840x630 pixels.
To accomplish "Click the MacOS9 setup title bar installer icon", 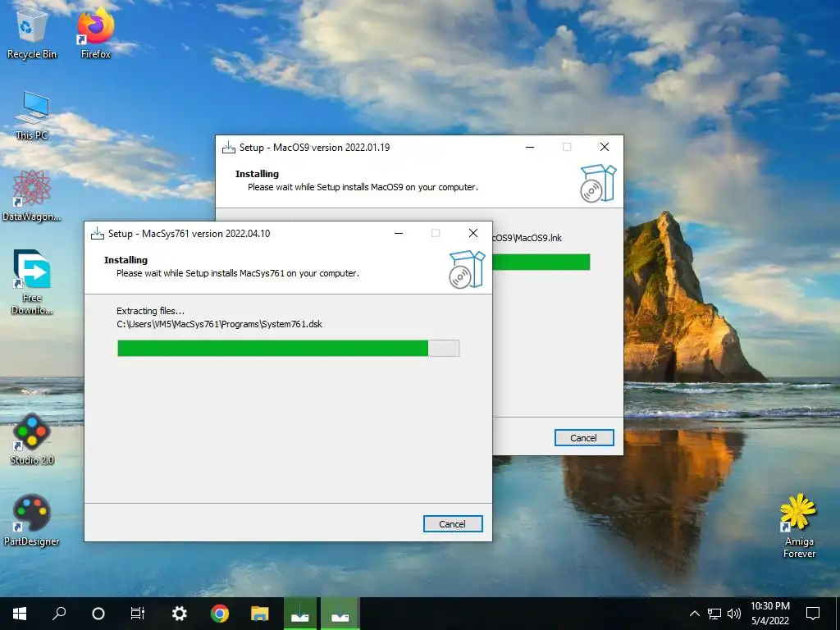I will tap(229, 148).
